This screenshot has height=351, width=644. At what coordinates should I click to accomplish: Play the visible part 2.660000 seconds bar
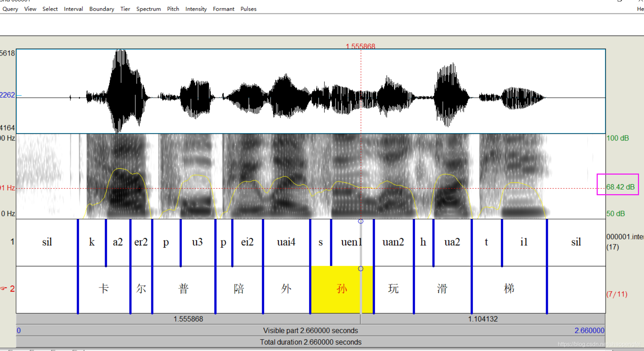311,330
